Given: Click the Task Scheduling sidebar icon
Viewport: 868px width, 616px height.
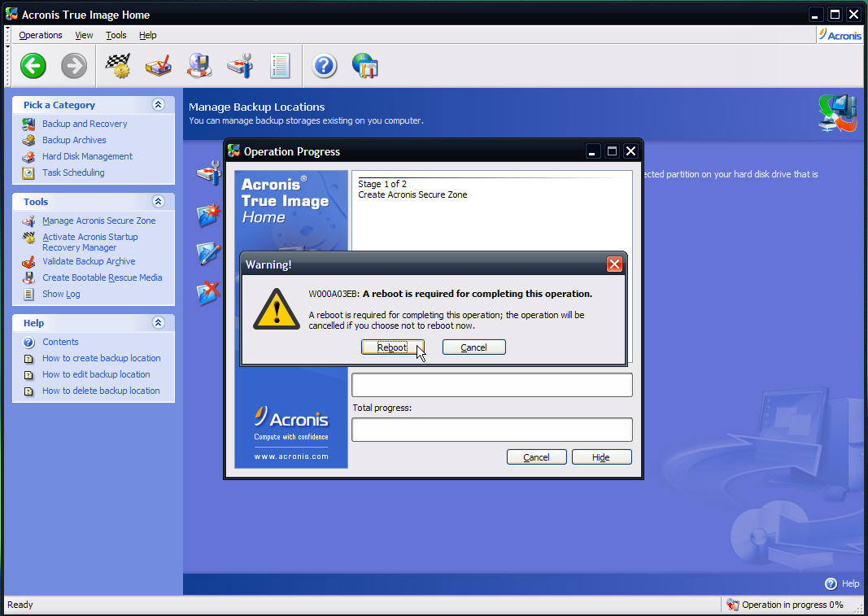Looking at the screenshot, I should pyautogui.click(x=28, y=173).
